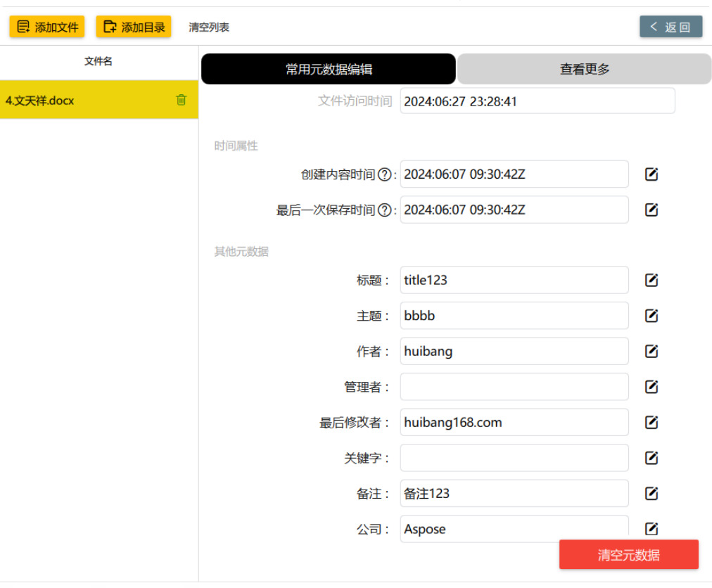Click the empty 关键字 input field

coord(514,458)
